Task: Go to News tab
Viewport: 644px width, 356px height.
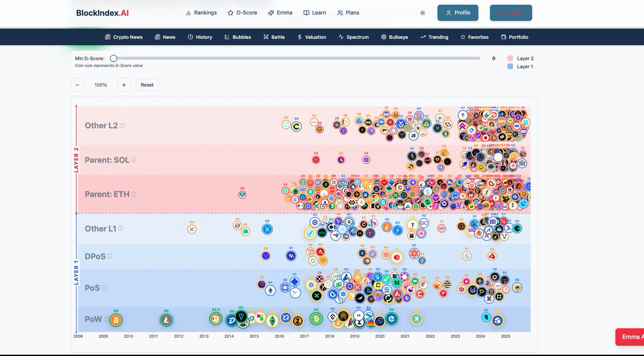Action: [165, 37]
